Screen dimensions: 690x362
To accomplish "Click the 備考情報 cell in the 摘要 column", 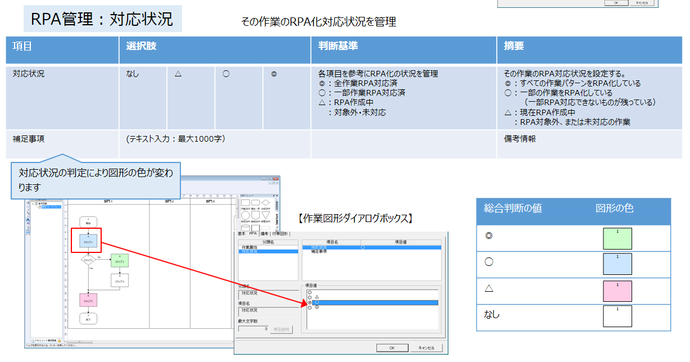I will 590,144.
